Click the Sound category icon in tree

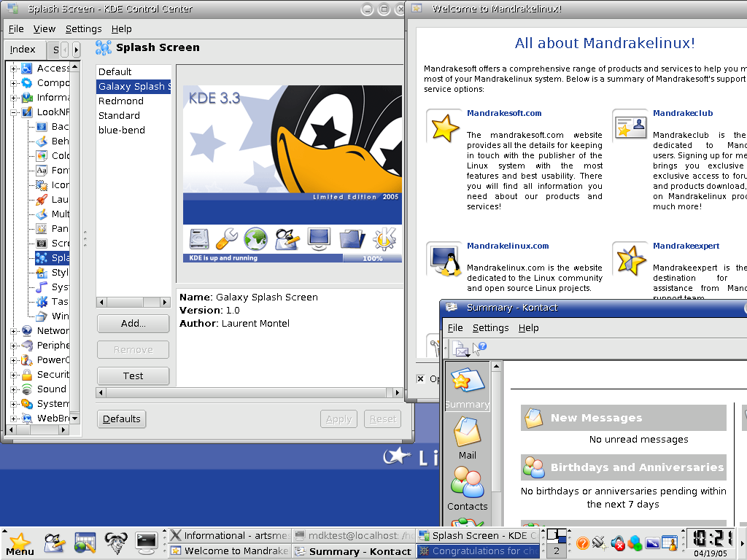coord(27,389)
